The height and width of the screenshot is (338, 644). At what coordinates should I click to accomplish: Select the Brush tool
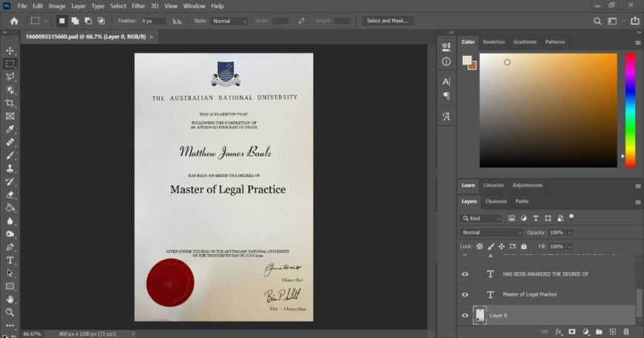pos(10,156)
